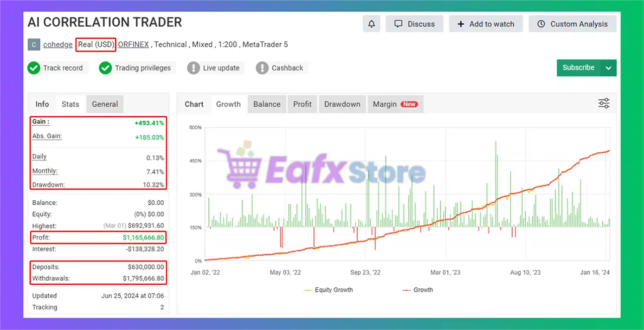Switch to the Stats tab

click(70, 104)
